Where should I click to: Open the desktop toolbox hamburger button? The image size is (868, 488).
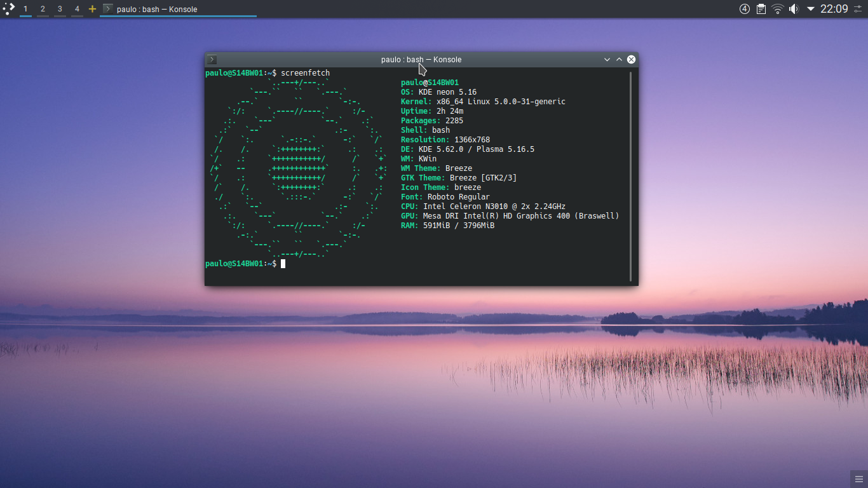click(858, 478)
